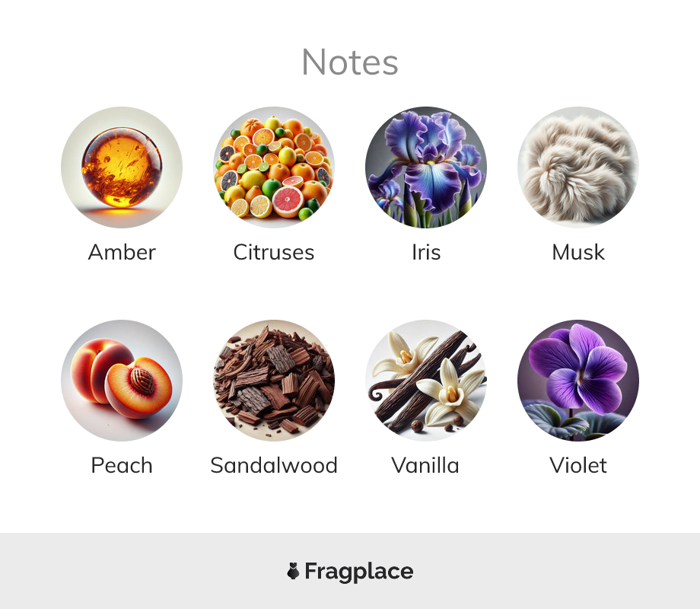Click the Sandalwood text label
Image resolution: width=700 pixels, height=609 pixels.
coord(274,465)
